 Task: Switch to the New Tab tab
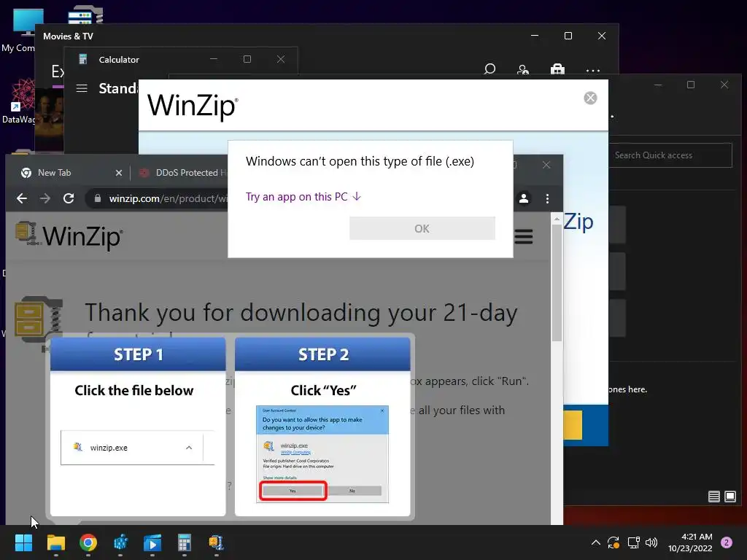click(54, 173)
